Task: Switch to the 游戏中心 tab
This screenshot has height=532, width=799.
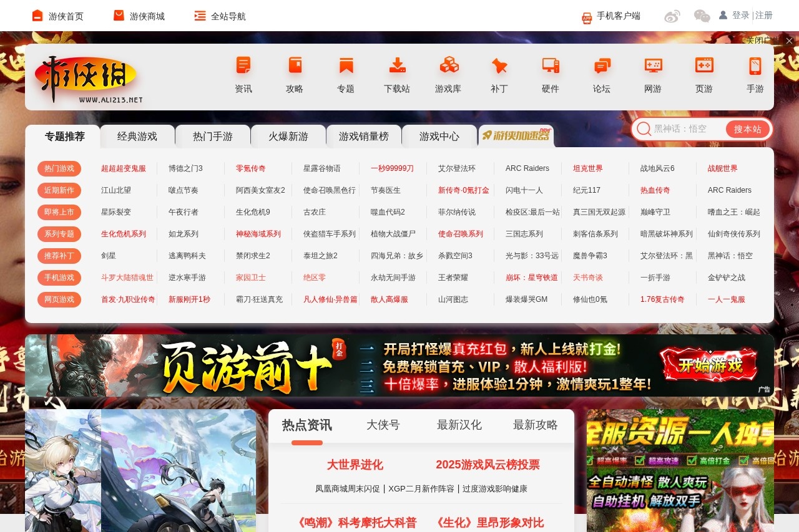Action: coord(439,137)
